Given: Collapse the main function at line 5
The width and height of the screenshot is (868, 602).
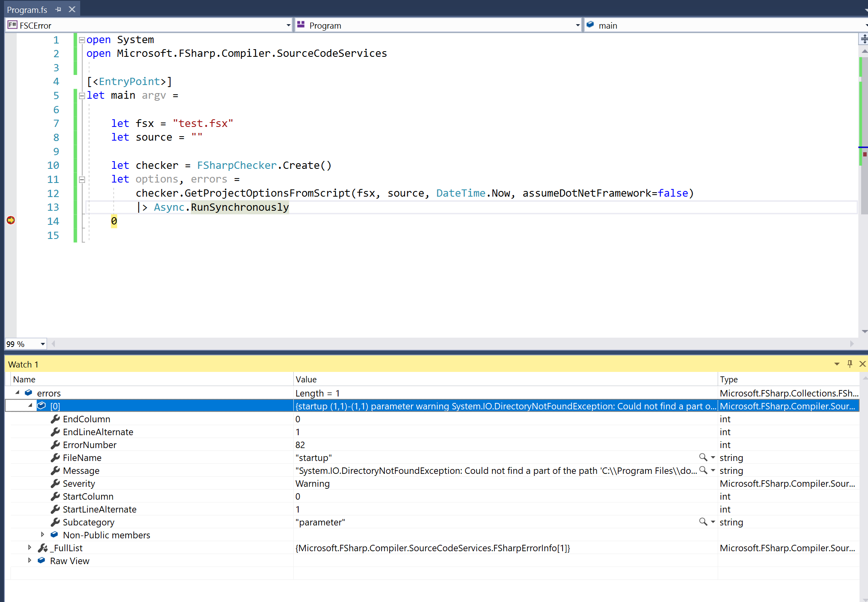Looking at the screenshot, I should click(x=82, y=96).
